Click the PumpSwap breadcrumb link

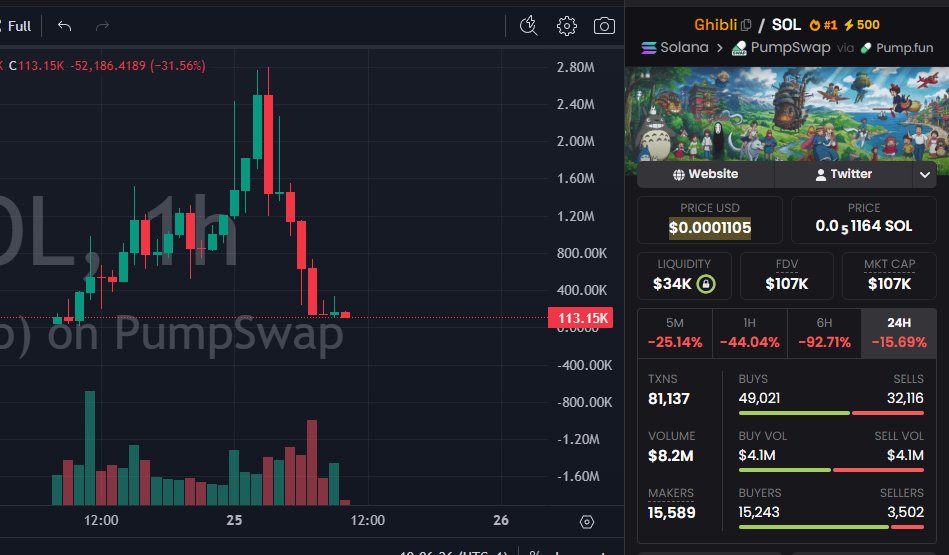coord(790,47)
